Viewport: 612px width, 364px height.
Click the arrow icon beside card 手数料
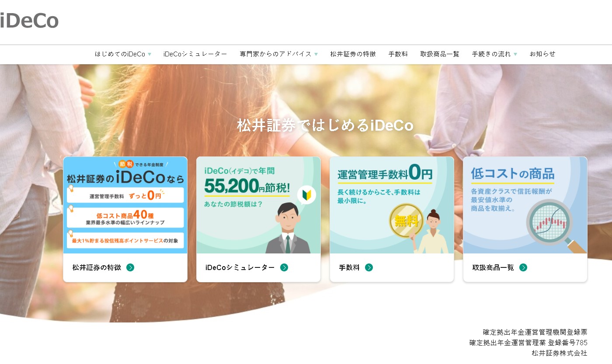click(369, 267)
